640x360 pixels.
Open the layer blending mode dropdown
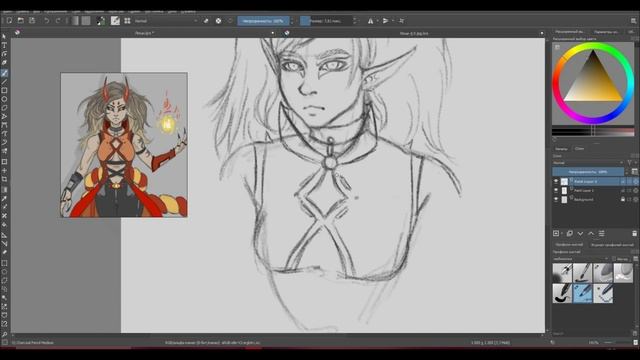click(588, 163)
